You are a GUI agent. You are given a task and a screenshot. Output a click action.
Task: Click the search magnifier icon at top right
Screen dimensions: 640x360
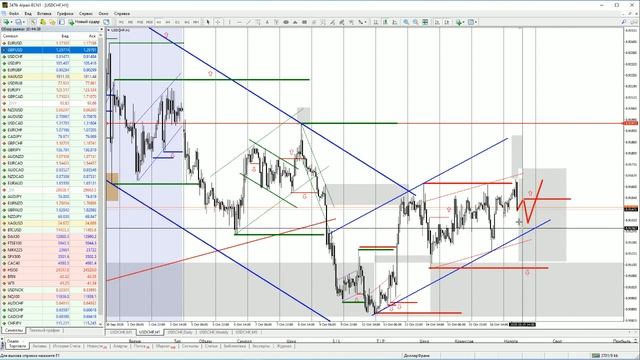[x=624, y=22]
